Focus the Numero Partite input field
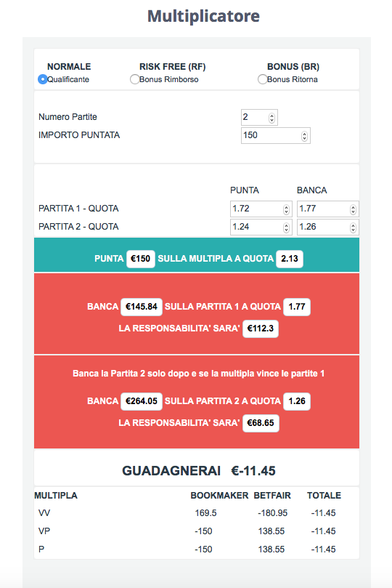The width and height of the screenshot is (392, 588). click(x=259, y=117)
